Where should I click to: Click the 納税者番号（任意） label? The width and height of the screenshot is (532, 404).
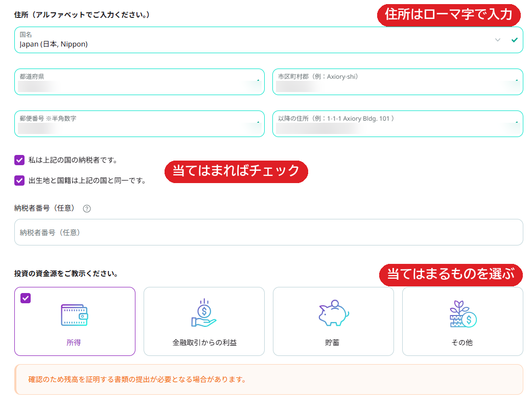pos(44,208)
